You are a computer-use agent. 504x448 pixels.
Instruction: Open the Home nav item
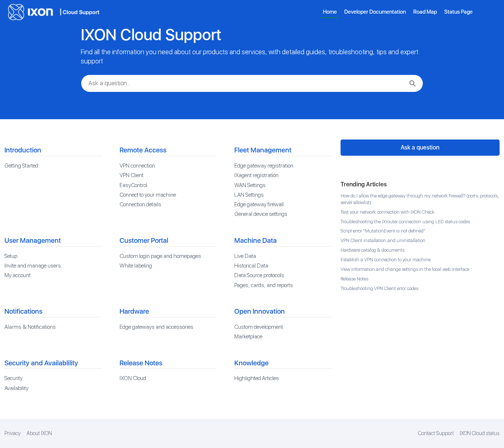[329, 12]
